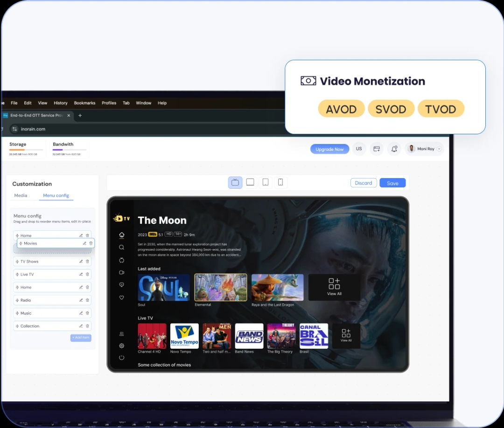Select the Elemental movie thumbnail
This screenshot has height=428, width=504.
click(x=221, y=287)
